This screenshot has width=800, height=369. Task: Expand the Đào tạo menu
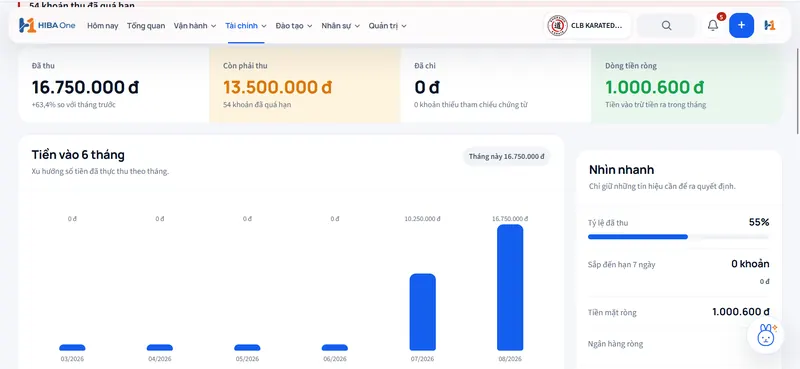[294, 26]
